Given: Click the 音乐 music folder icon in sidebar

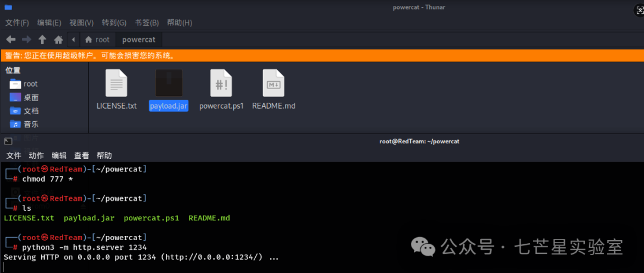Looking at the screenshot, I should pos(15,124).
